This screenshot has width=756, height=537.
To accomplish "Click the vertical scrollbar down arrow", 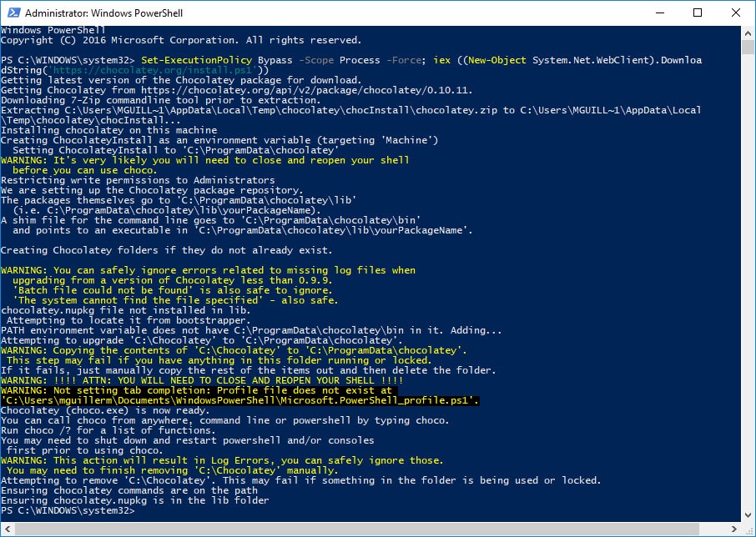I will [x=748, y=514].
